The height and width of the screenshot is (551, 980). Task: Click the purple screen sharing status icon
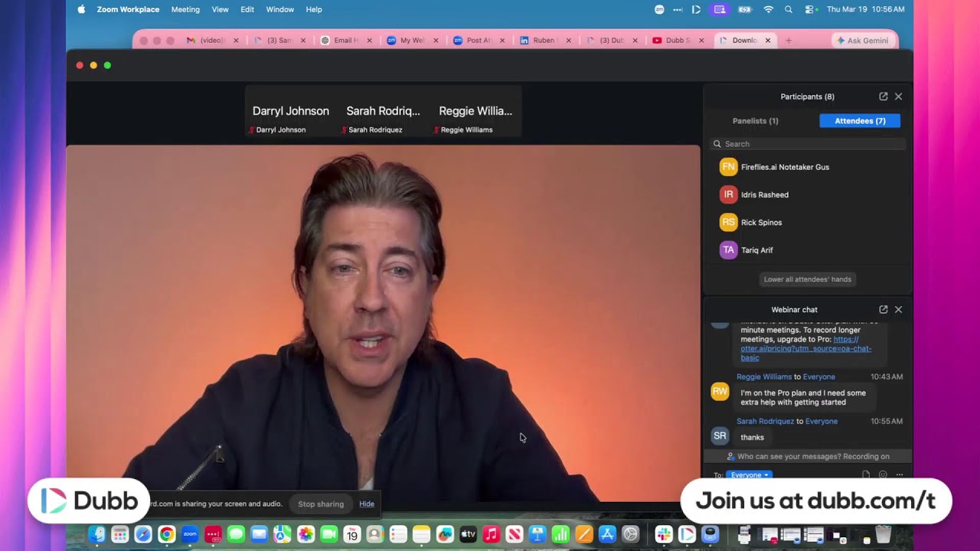[x=719, y=9]
